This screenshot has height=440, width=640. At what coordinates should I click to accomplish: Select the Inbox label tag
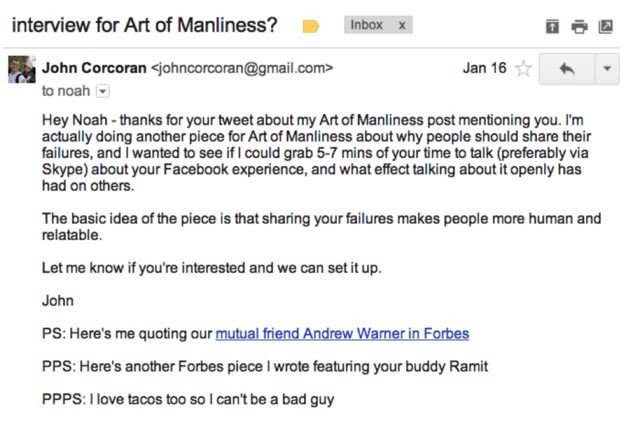(x=367, y=25)
